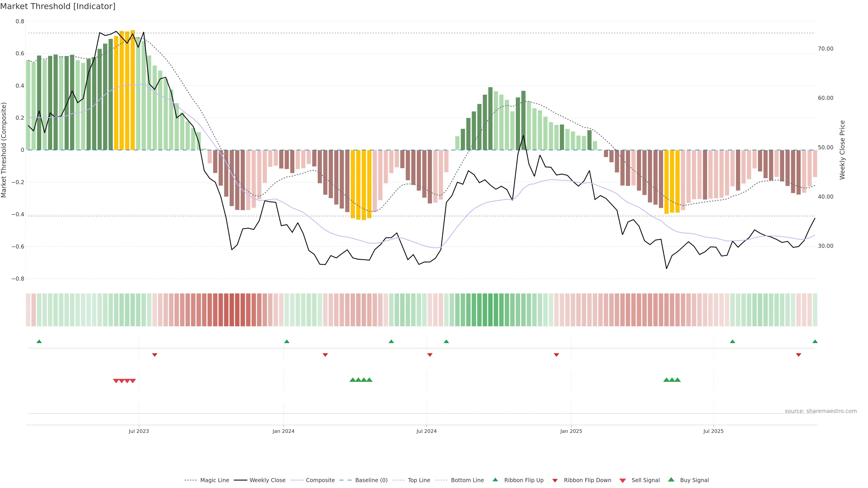868x488 pixels.
Task: Click Ribbon Flip Up legend marker
Action: [x=495, y=480]
